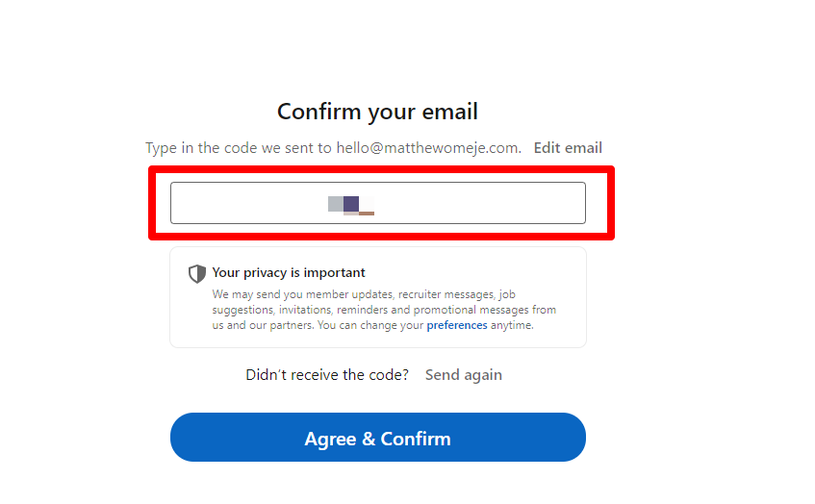This screenshot has height=504, width=815.
Task: Select the Your privacy is important title
Action: 289,273
